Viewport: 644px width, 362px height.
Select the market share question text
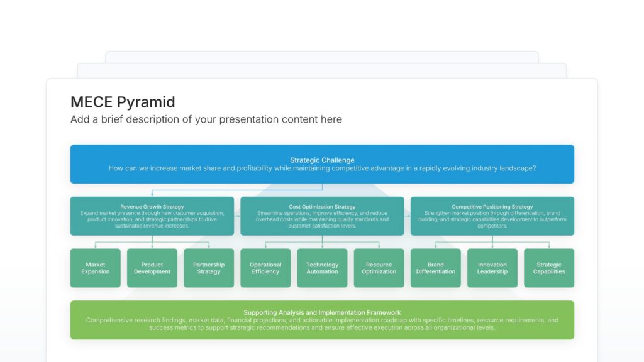[322, 168]
